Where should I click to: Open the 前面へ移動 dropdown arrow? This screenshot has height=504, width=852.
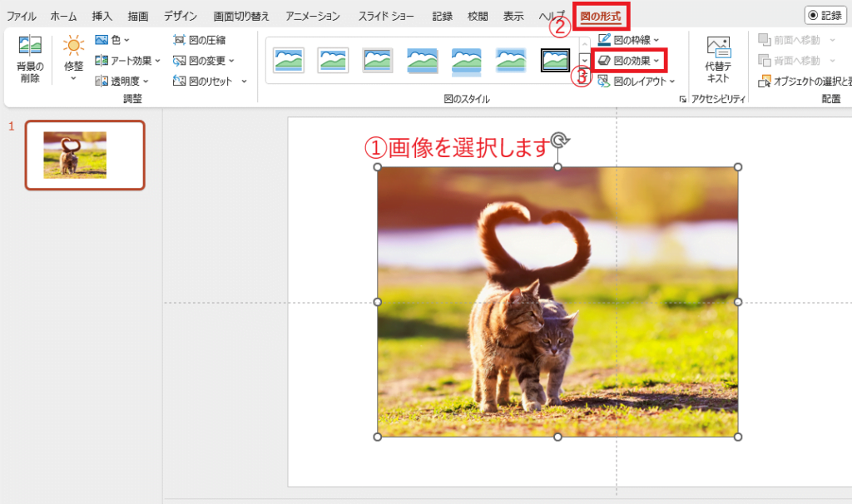coord(832,40)
